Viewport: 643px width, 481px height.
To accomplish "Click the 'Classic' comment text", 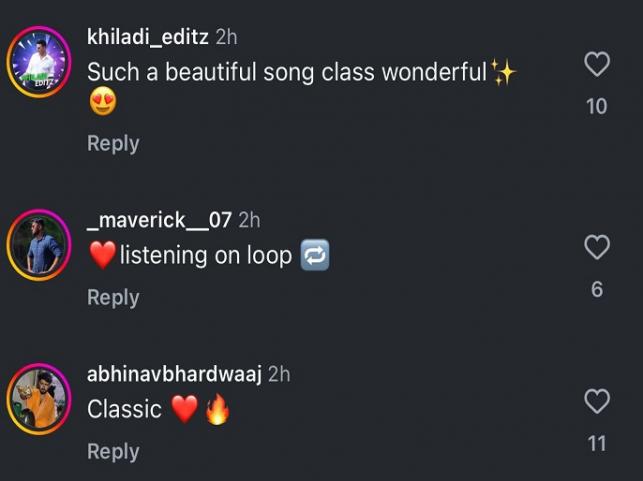I will tap(124, 409).
